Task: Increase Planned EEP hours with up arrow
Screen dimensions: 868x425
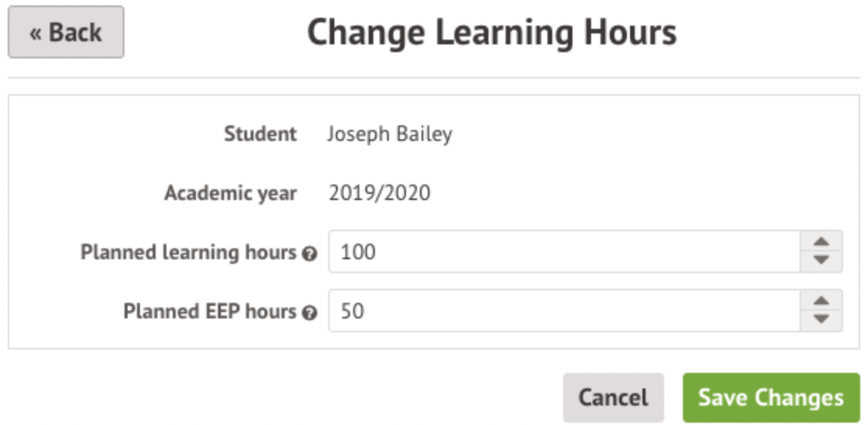Action: click(821, 300)
